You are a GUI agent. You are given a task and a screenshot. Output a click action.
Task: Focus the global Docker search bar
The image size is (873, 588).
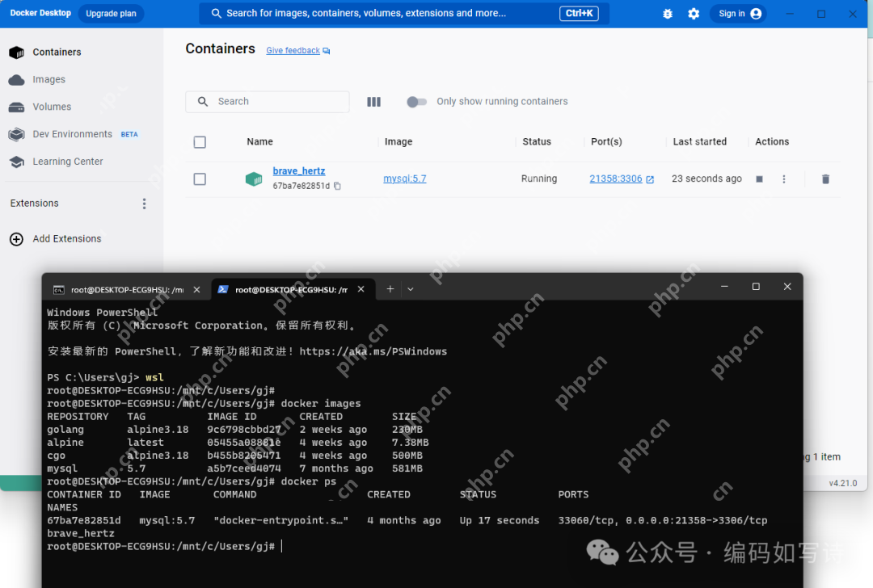click(x=404, y=14)
